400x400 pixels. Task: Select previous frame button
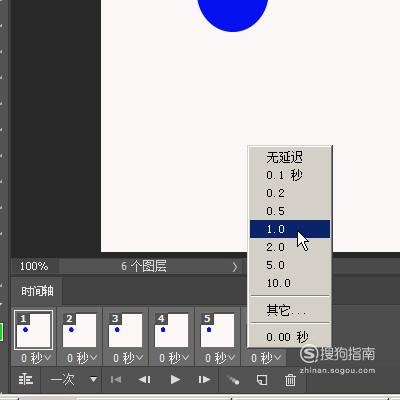point(145,379)
